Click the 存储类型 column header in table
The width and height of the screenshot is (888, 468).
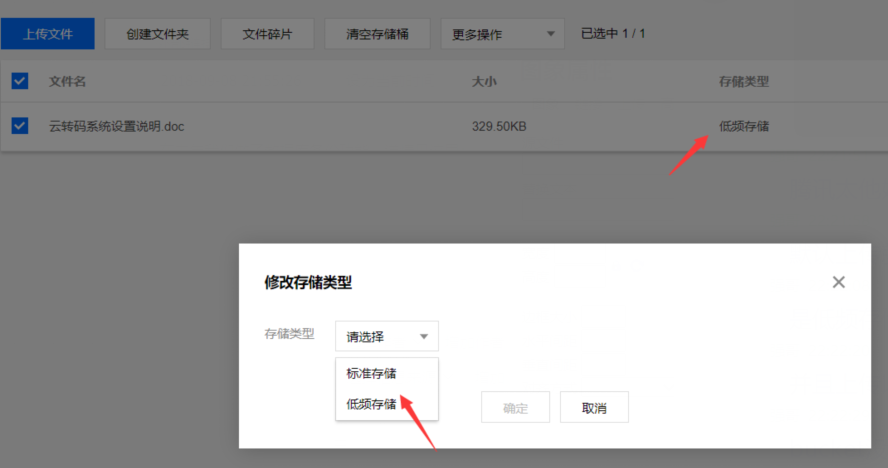click(744, 81)
